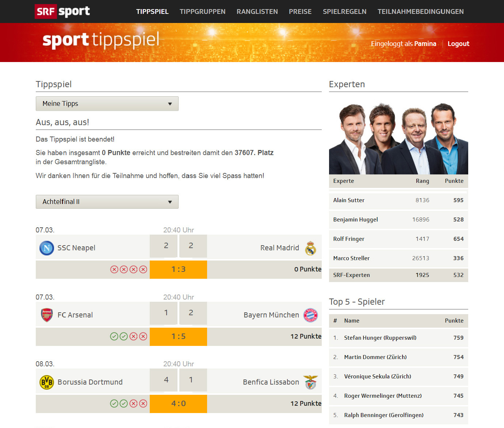Screen dimensions: 504x428
Task: Click Alain Sutter's rank 8136
Action: pyautogui.click(x=423, y=200)
